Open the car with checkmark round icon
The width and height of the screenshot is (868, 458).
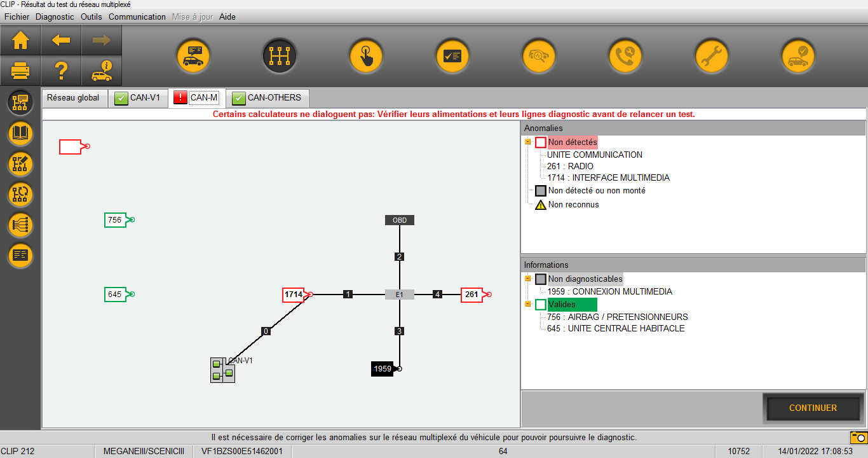coord(798,56)
